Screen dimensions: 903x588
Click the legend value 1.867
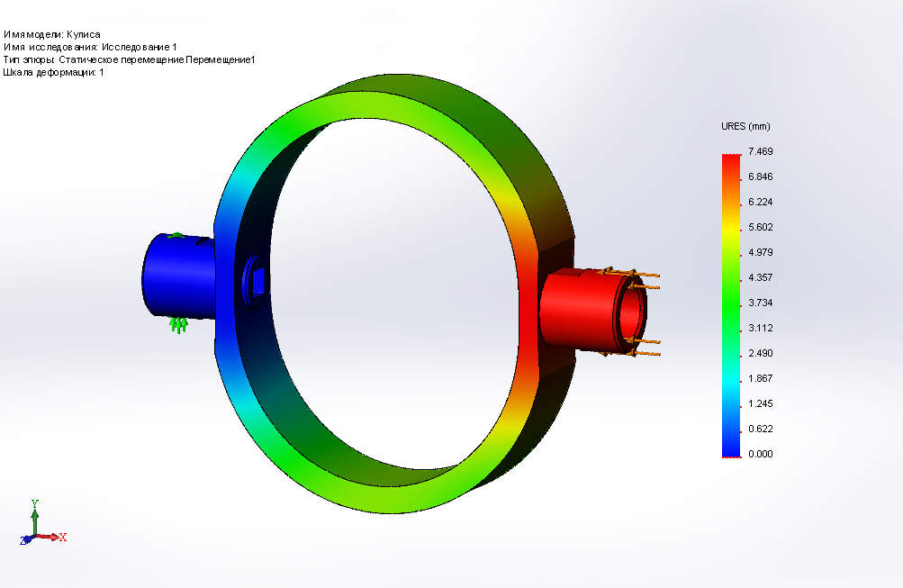[x=760, y=378]
